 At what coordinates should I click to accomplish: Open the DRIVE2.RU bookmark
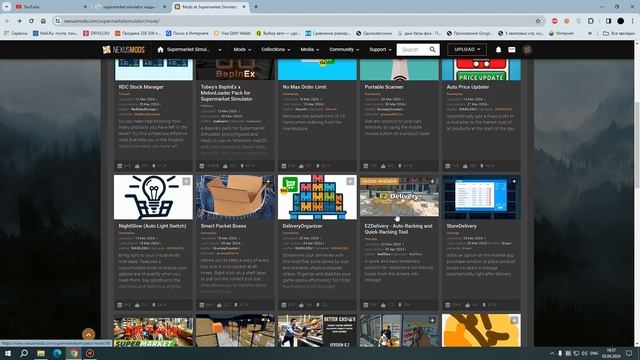(96, 33)
